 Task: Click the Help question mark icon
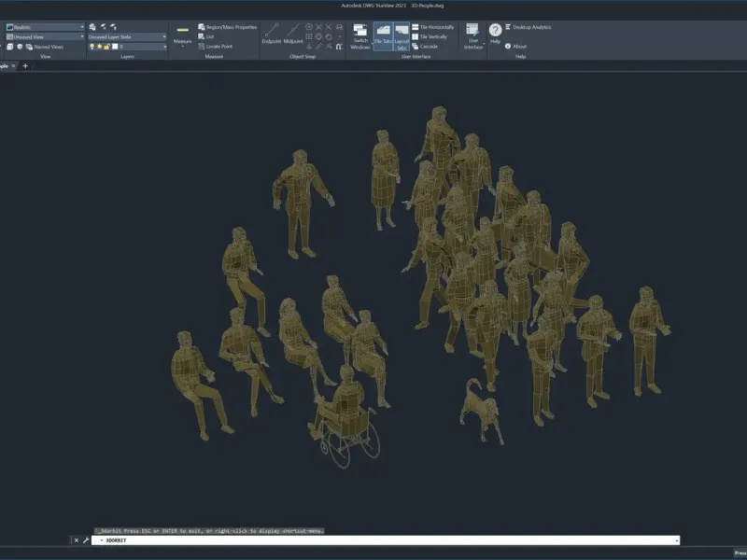pos(495,31)
